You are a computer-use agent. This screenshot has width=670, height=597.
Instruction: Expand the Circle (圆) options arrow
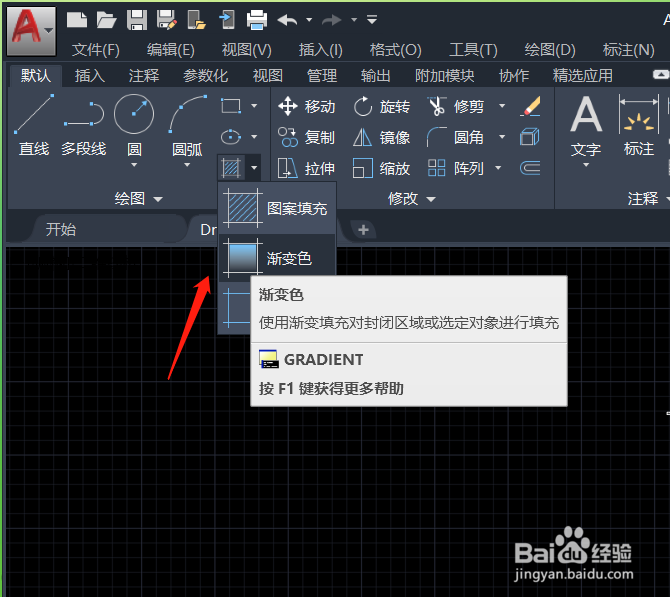click(134, 165)
